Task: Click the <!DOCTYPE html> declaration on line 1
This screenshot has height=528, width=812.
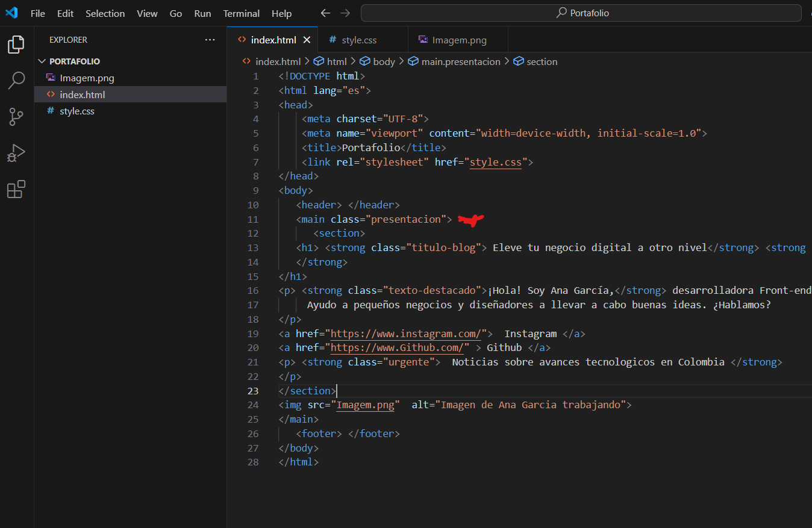Action: pyautogui.click(x=322, y=76)
